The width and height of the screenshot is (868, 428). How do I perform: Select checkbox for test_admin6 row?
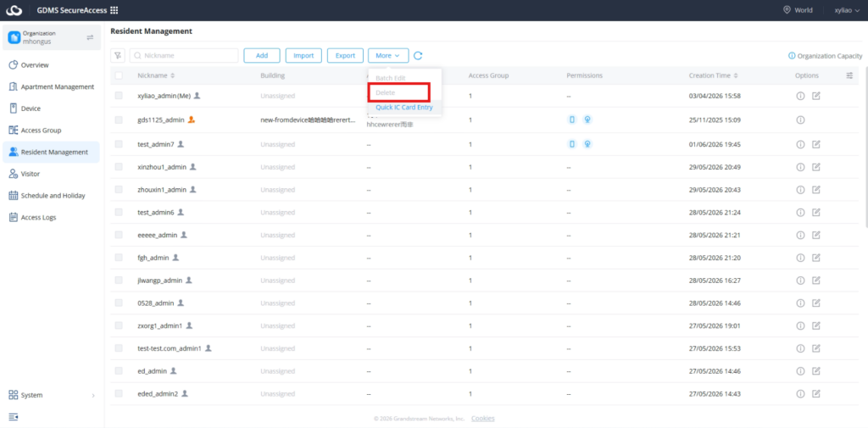[x=119, y=212]
